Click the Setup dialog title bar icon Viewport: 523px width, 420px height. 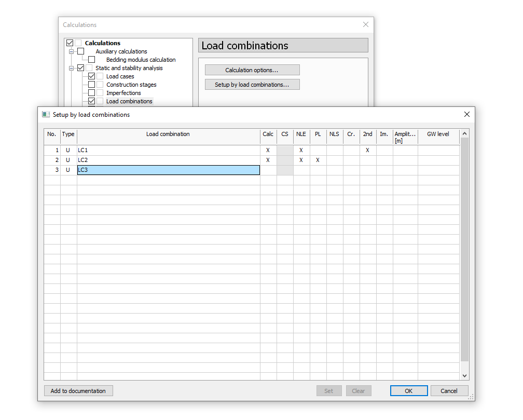point(46,115)
